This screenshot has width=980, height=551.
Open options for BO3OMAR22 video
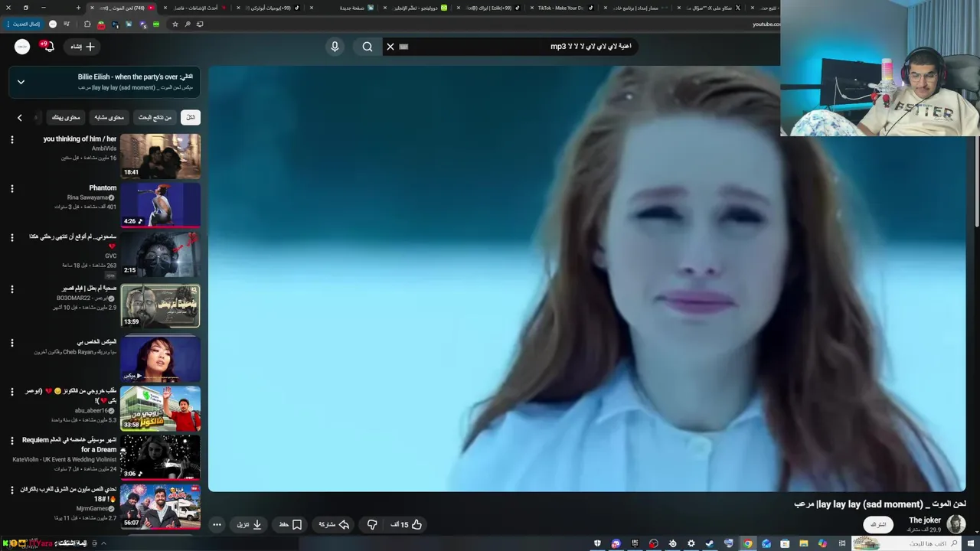(x=11, y=289)
